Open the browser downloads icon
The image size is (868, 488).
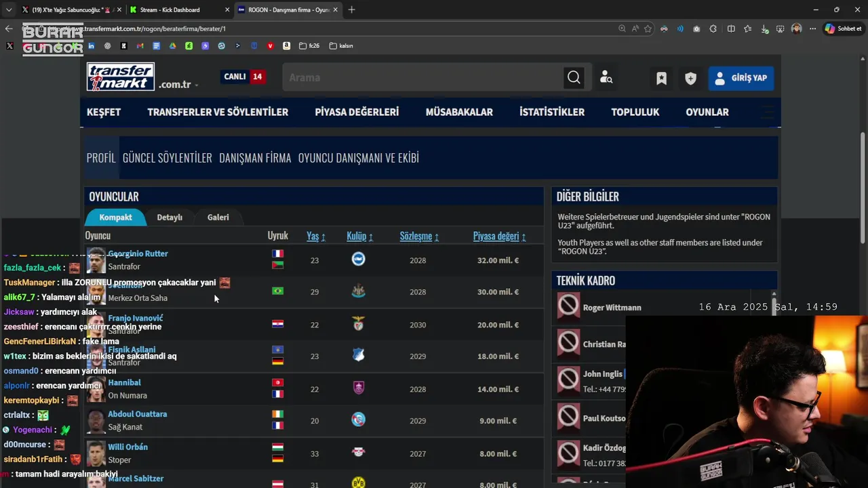765,28
